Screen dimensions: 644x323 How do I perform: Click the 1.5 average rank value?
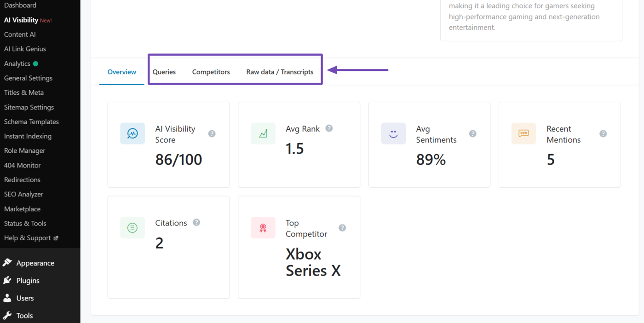295,149
